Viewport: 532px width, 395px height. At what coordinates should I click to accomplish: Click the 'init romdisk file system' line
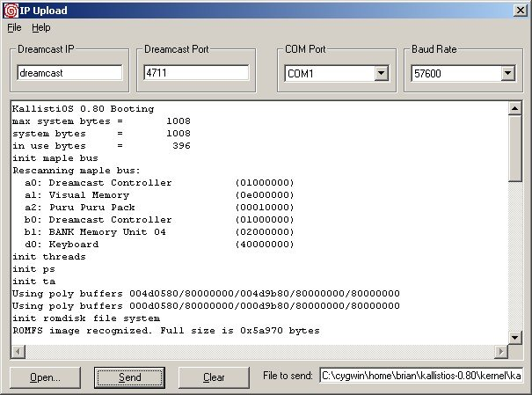pyautogui.click(x=86, y=318)
